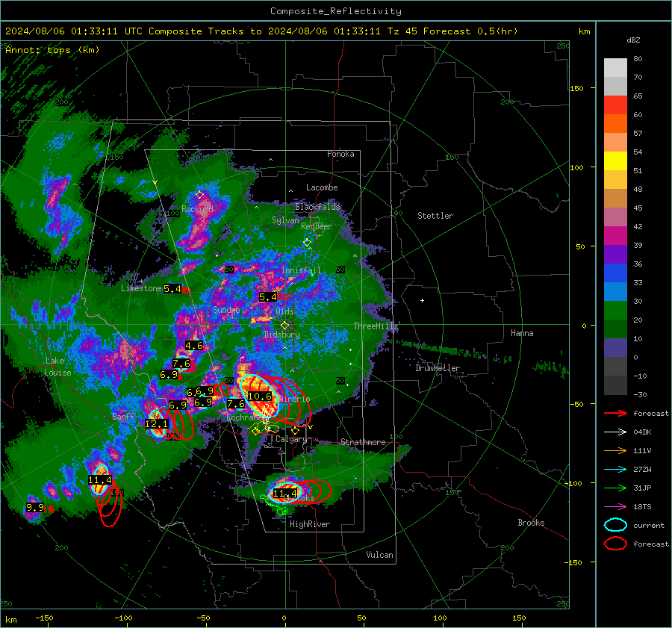Click the red forecast arrow legend icon
The image size is (672, 628).
(615, 413)
